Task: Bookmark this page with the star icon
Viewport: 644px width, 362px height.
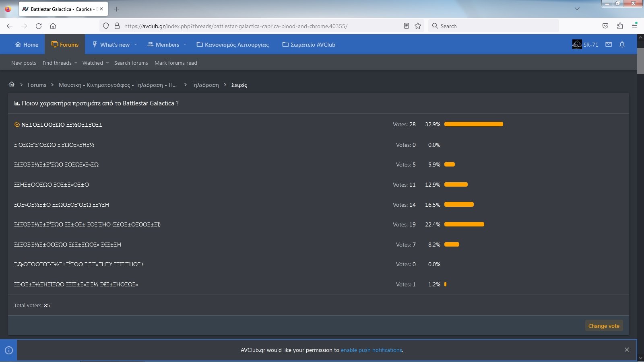Action: (418, 26)
